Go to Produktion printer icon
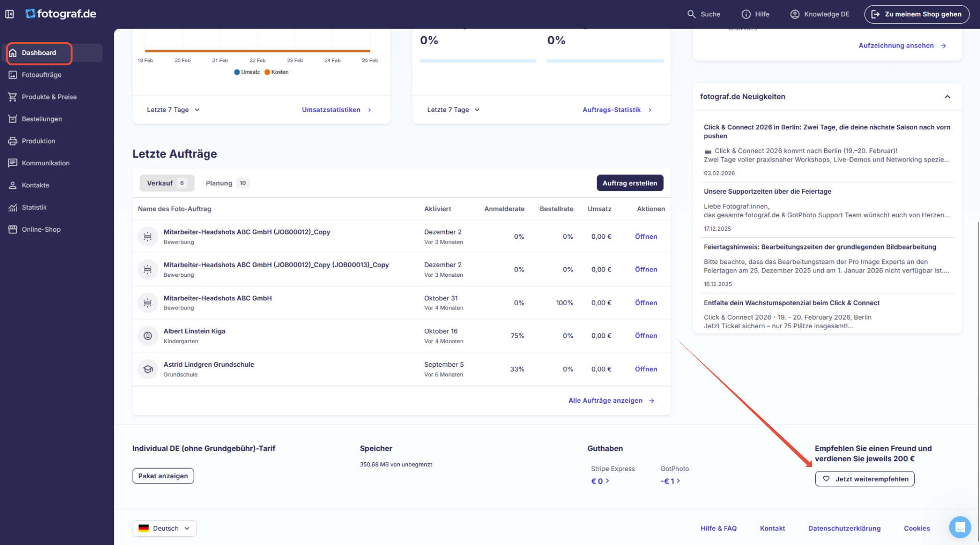Viewport: 980px width, 545px height. tap(12, 141)
